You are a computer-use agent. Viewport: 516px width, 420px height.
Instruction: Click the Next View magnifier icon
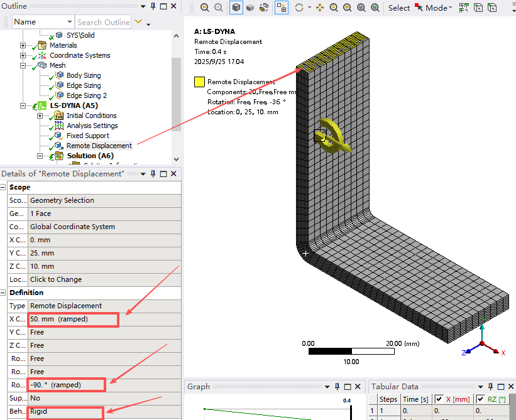pos(218,8)
